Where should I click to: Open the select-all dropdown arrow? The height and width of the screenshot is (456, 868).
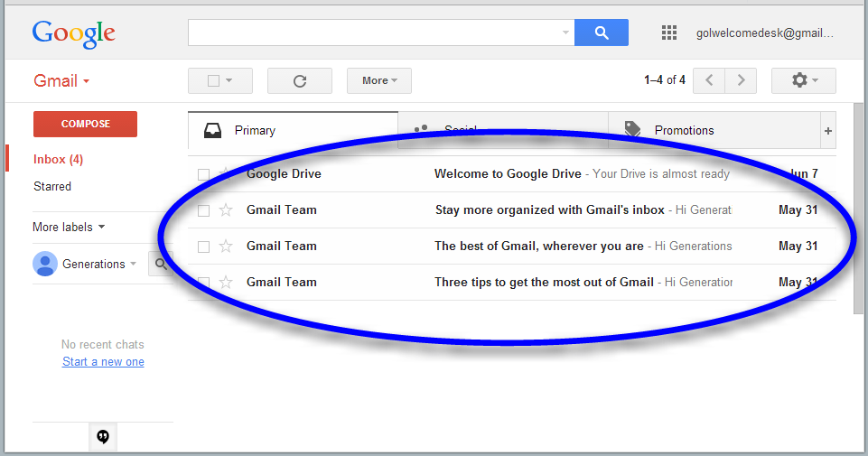229,80
